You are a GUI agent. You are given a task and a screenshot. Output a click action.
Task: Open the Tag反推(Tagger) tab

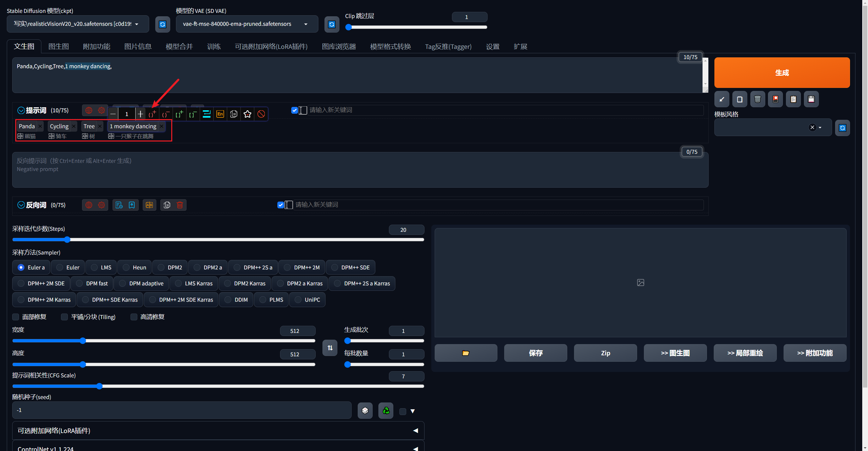click(x=448, y=46)
